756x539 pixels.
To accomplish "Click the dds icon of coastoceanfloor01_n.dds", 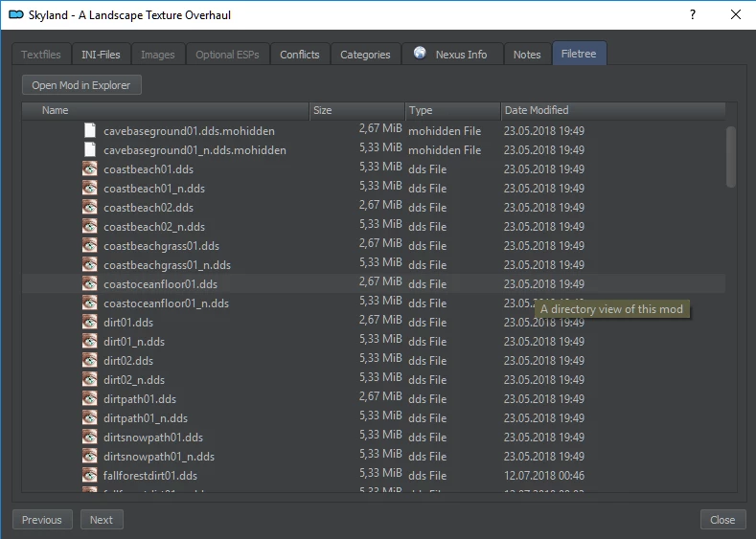I will tap(90, 303).
